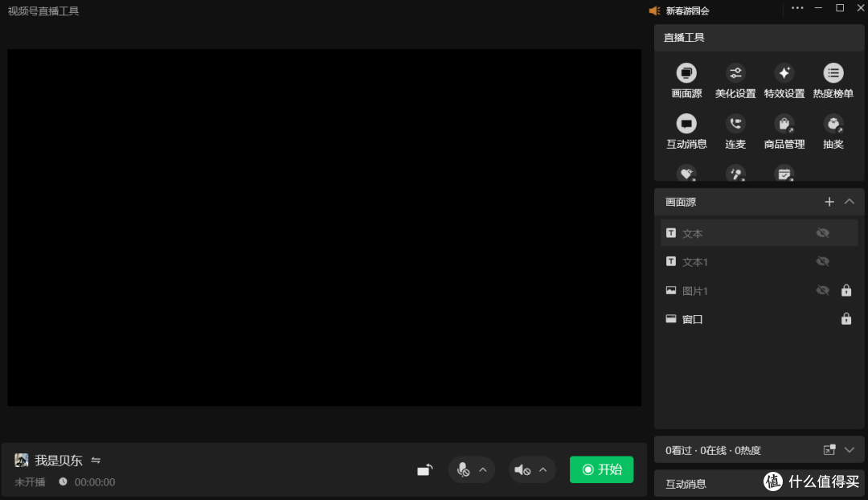Show the hidden 图片1 layer

(x=823, y=290)
